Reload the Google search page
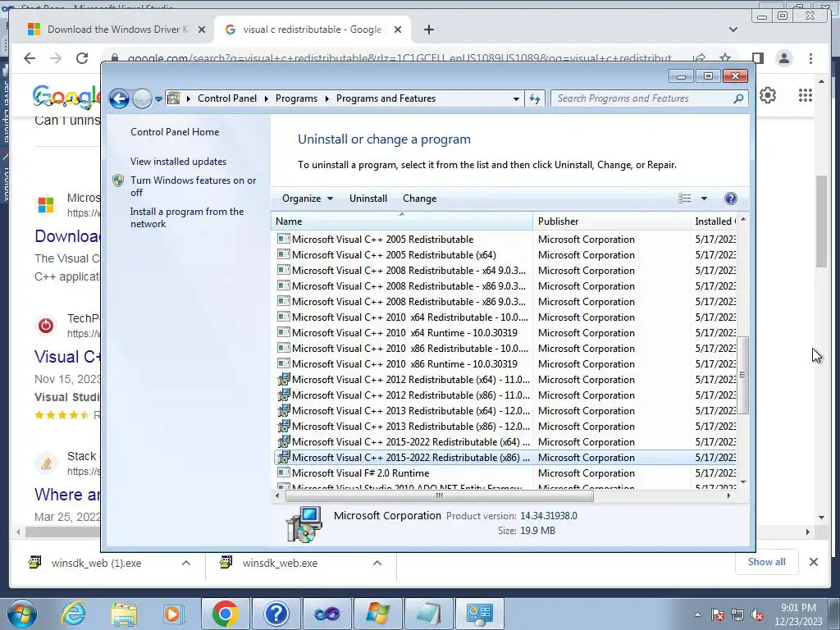This screenshot has width=840, height=630. coord(81,58)
